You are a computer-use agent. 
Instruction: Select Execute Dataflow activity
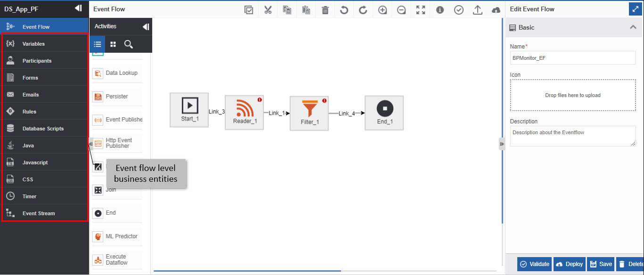(116, 259)
